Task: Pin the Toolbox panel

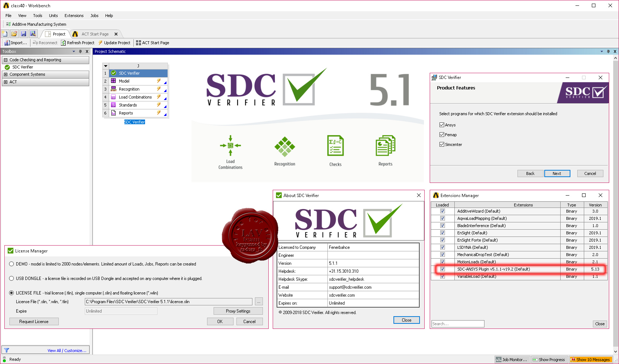Action: [x=80, y=51]
